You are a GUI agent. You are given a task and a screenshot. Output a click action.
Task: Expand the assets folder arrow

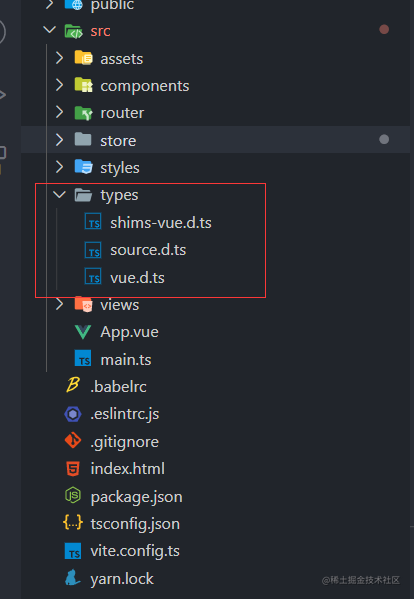(59, 58)
